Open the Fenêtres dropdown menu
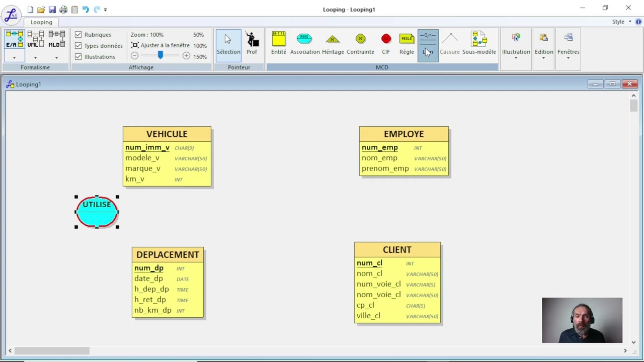Image resolution: width=644 pixels, height=362 pixels. pos(568,46)
